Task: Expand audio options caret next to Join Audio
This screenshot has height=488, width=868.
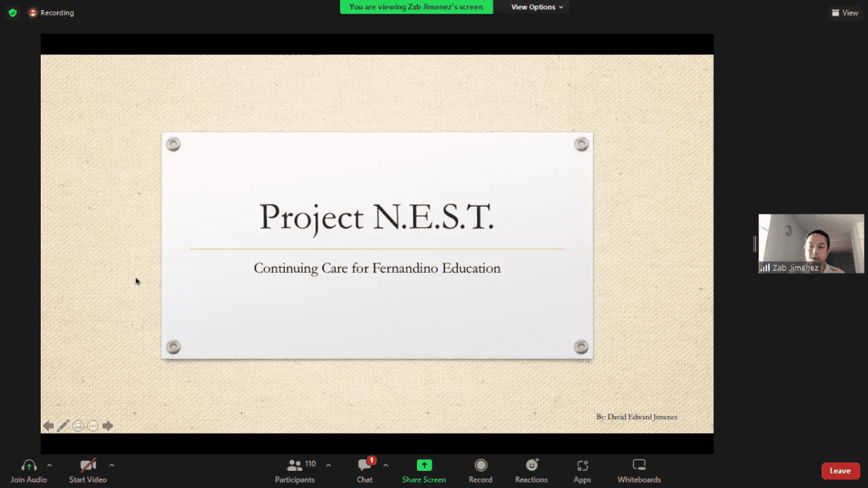Action: click(49, 466)
